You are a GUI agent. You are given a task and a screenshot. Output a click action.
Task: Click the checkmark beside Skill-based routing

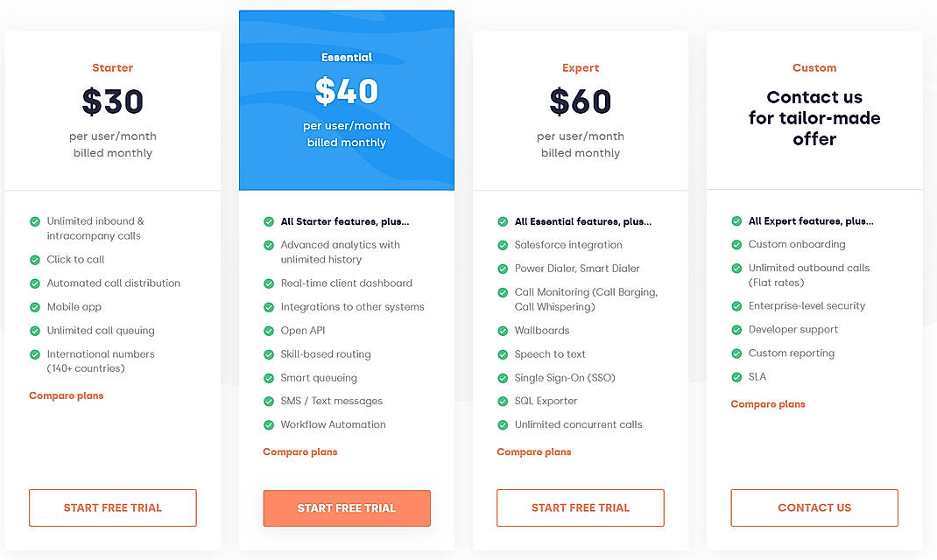tap(269, 354)
